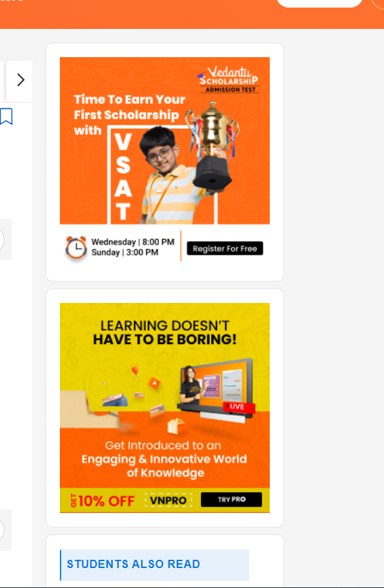
Task: Click the orange play icon in yellow banner
Action: [154, 383]
